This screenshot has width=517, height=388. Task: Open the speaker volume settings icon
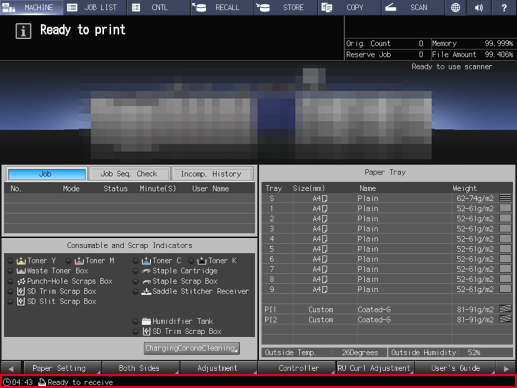coord(479,7)
